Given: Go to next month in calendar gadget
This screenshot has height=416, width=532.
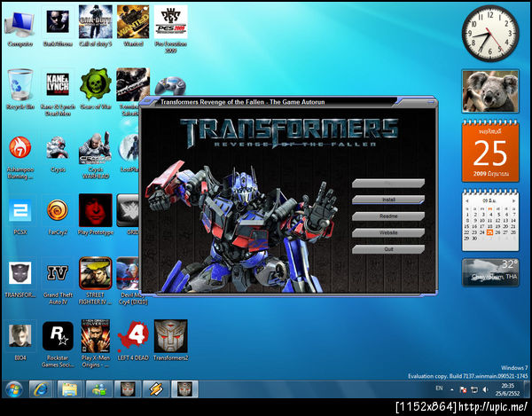Looking at the screenshot, I should point(513,200).
